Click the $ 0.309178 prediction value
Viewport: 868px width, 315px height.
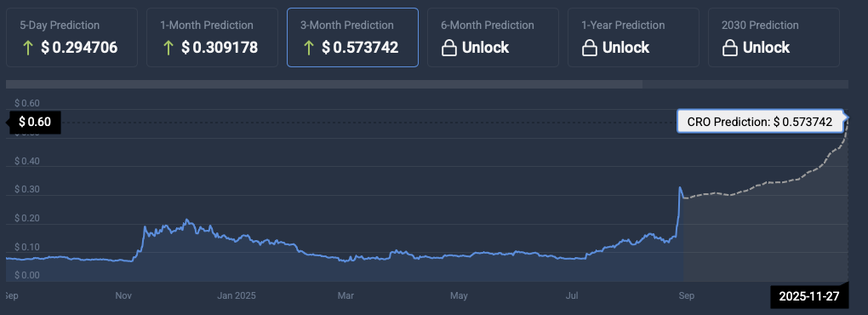(x=220, y=49)
